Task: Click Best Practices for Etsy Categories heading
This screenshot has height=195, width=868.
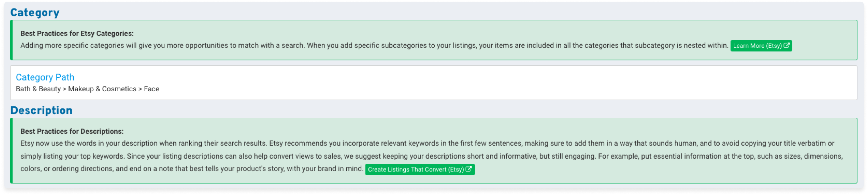Action: pos(77,33)
